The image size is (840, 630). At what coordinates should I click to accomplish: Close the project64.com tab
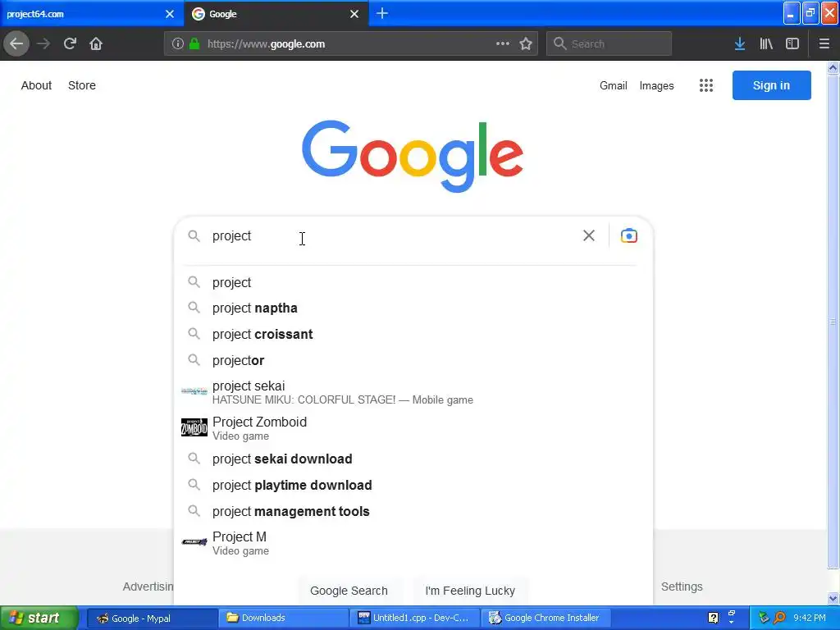[x=170, y=14]
